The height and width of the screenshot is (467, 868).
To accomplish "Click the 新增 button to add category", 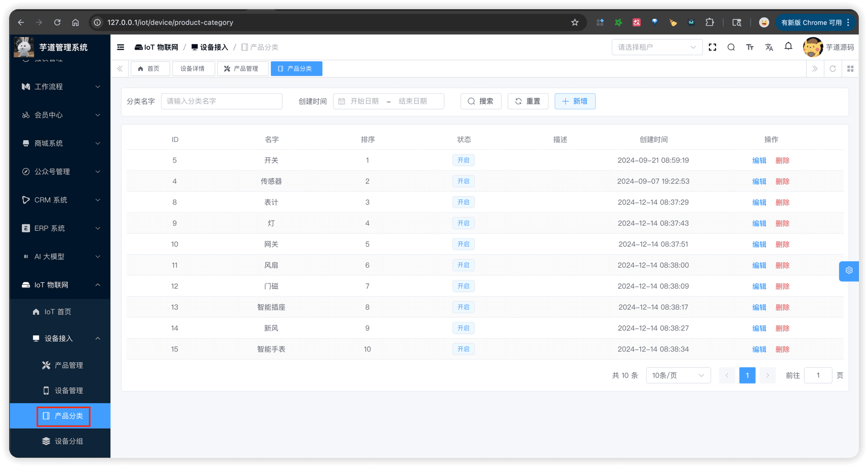I will 574,101.
